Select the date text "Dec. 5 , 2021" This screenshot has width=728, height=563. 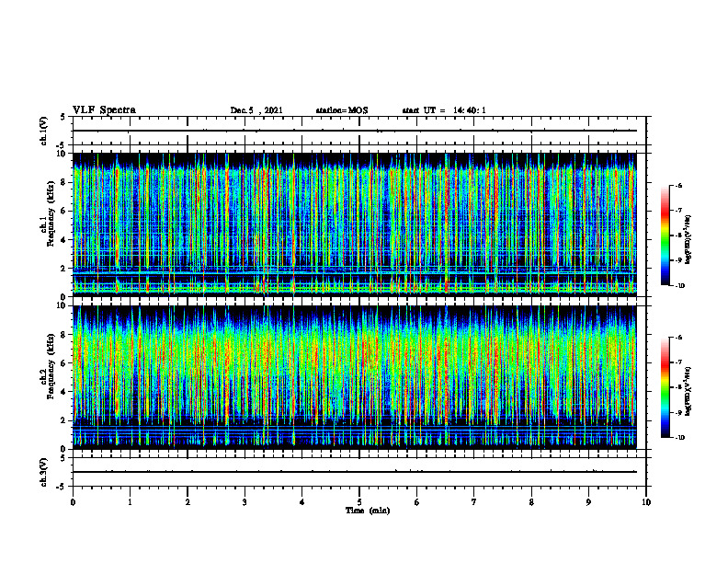(x=256, y=110)
